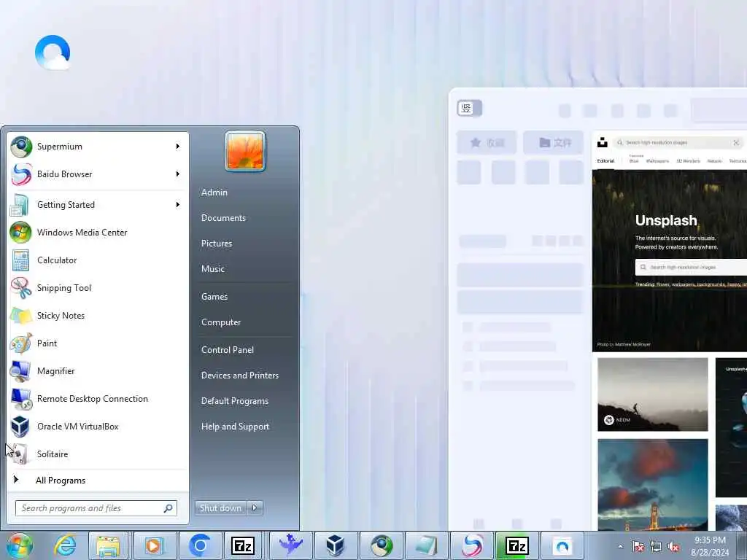This screenshot has width=747, height=560.
Task: Launch Windows Media Center
Action: (97, 233)
